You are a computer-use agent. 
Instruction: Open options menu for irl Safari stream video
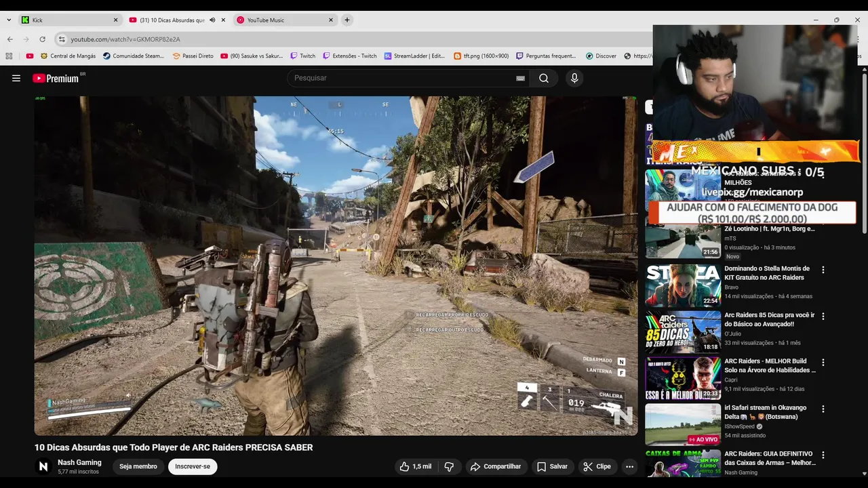[823, 409]
